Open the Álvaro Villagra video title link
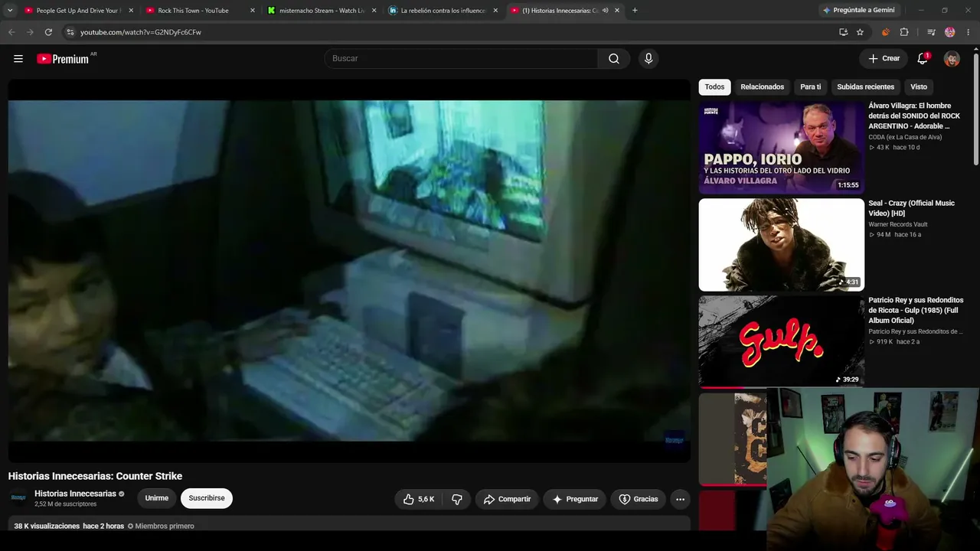The image size is (980, 551). [914, 116]
